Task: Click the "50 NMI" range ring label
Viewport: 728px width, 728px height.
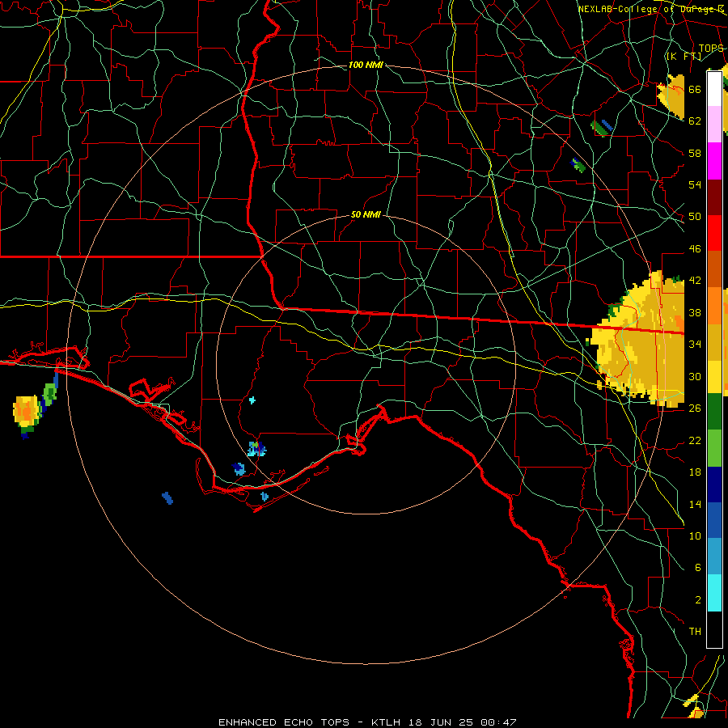Action: point(366,214)
